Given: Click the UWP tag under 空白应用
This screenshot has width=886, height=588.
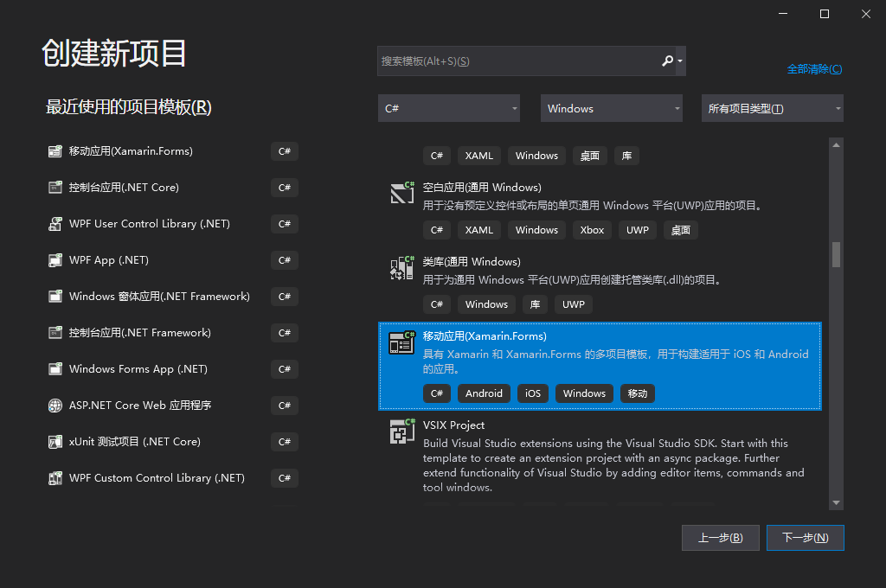Looking at the screenshot, I should click(x=638, y=231).
